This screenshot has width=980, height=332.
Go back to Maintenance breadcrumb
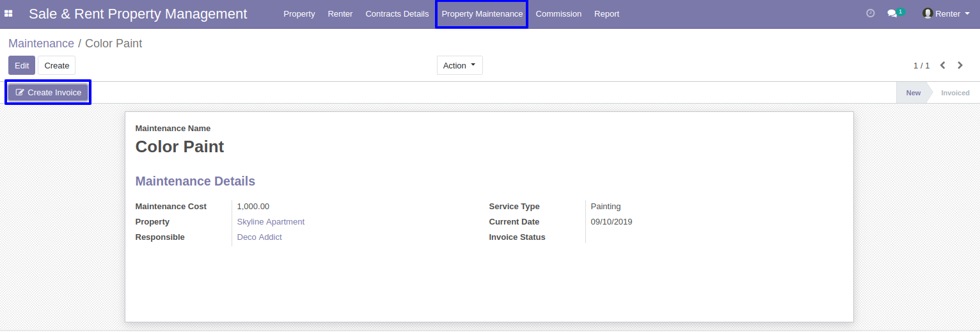41,43
